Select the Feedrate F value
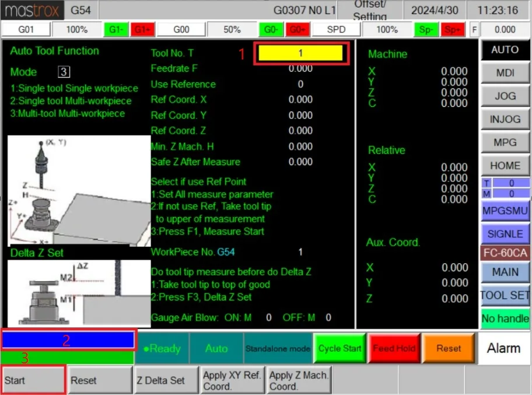 [x=300, y=68]
